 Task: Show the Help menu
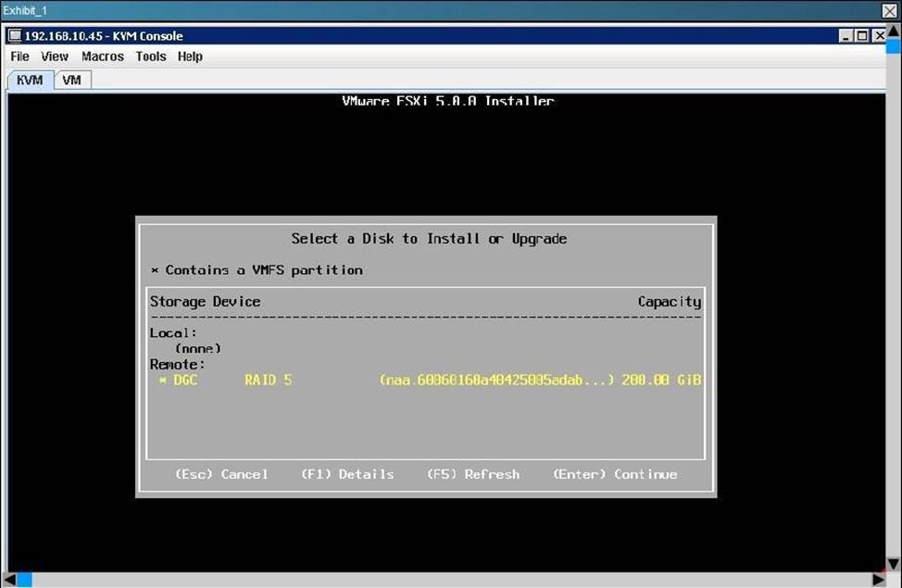[190, 56]
